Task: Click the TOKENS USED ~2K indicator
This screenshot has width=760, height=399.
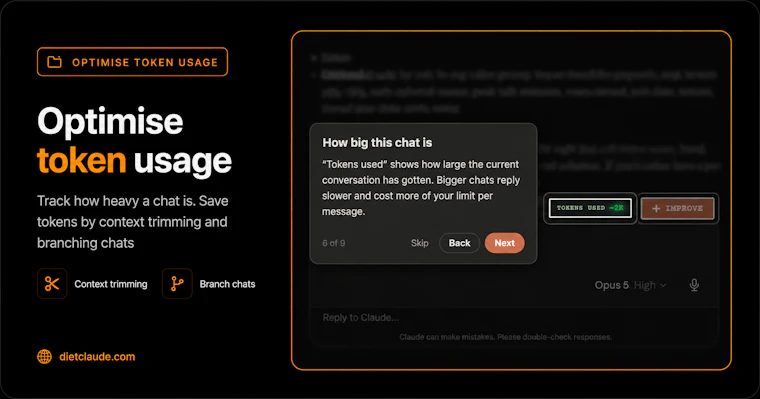Action: click(x=590, y=208)
